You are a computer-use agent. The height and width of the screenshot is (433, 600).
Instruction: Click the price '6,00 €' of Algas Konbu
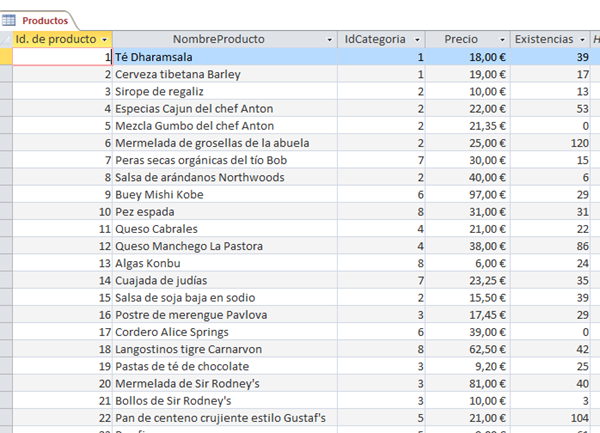468,263
